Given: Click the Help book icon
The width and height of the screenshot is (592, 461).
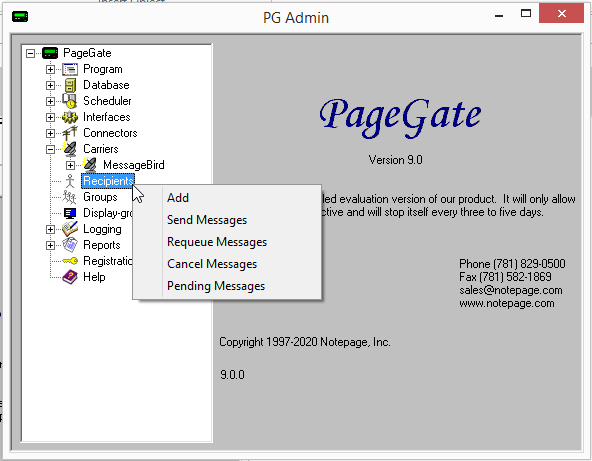Looking at the screenshot, I should pos(70,277).
